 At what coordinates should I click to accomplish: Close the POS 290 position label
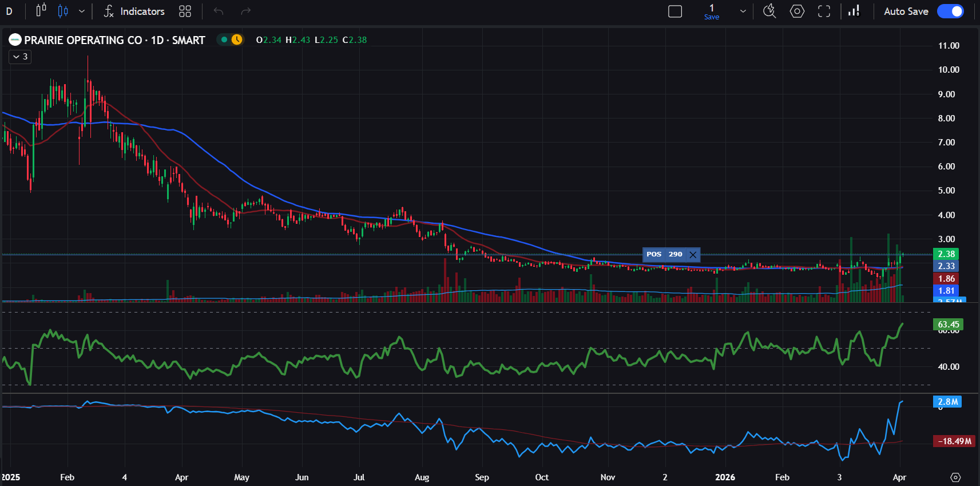(693, 255)
